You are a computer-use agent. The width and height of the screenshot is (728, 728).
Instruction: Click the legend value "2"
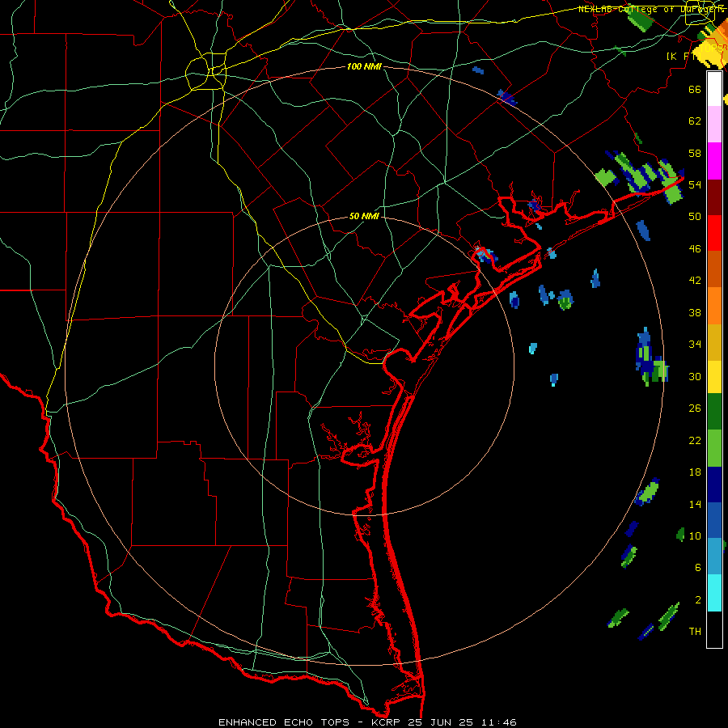pos(697,600)
